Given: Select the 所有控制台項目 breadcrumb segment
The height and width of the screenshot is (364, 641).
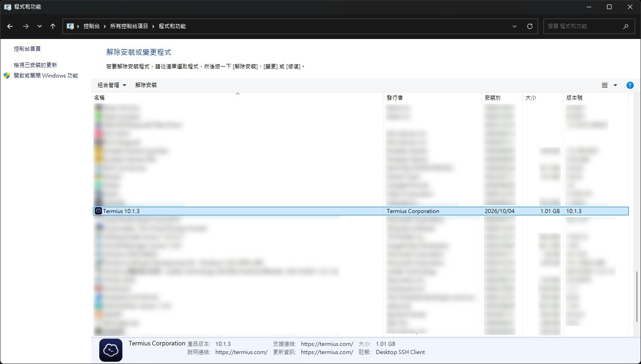Looking at the screenshot, I should (129, 26).
